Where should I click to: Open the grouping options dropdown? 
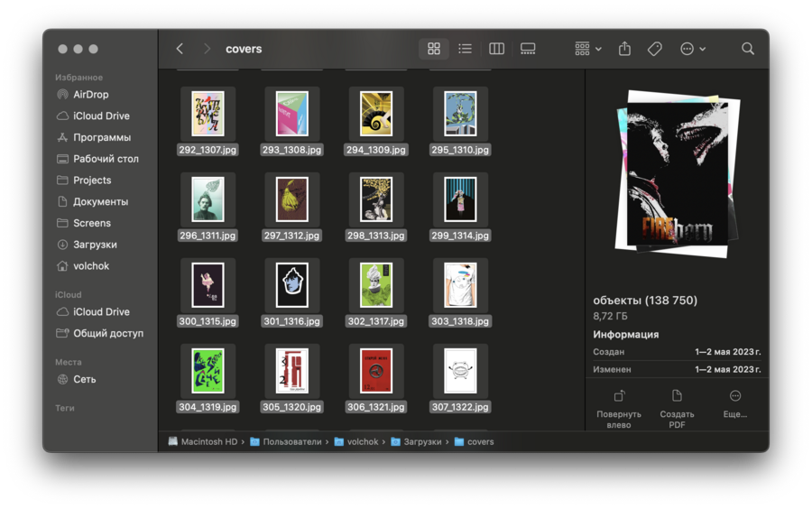pos(588,49)
